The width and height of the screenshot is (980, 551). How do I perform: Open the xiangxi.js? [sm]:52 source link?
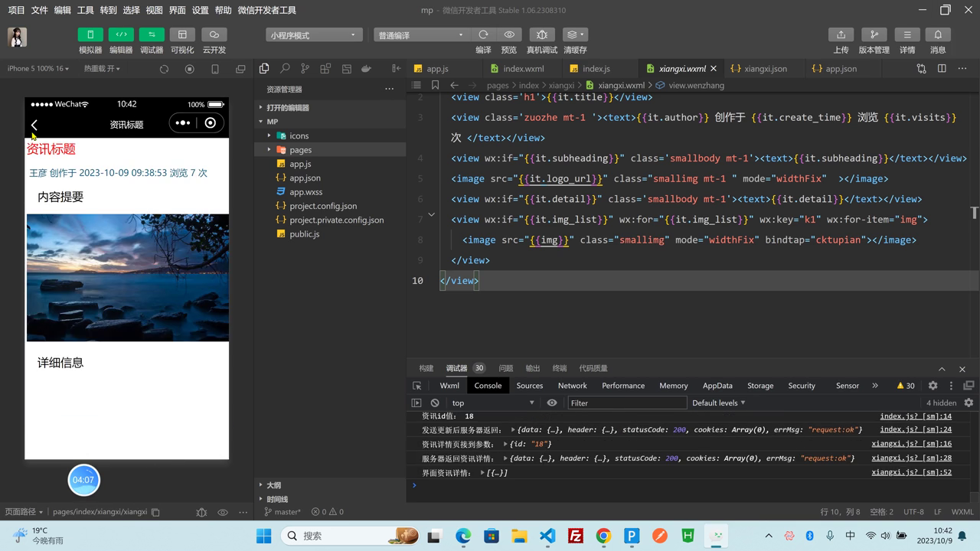[911, 472]
